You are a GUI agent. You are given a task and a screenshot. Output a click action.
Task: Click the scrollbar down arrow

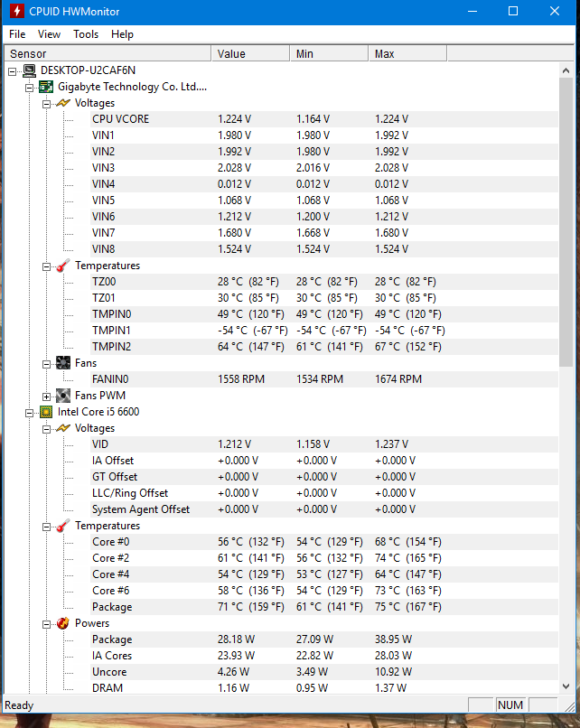(x=566, y=686)
